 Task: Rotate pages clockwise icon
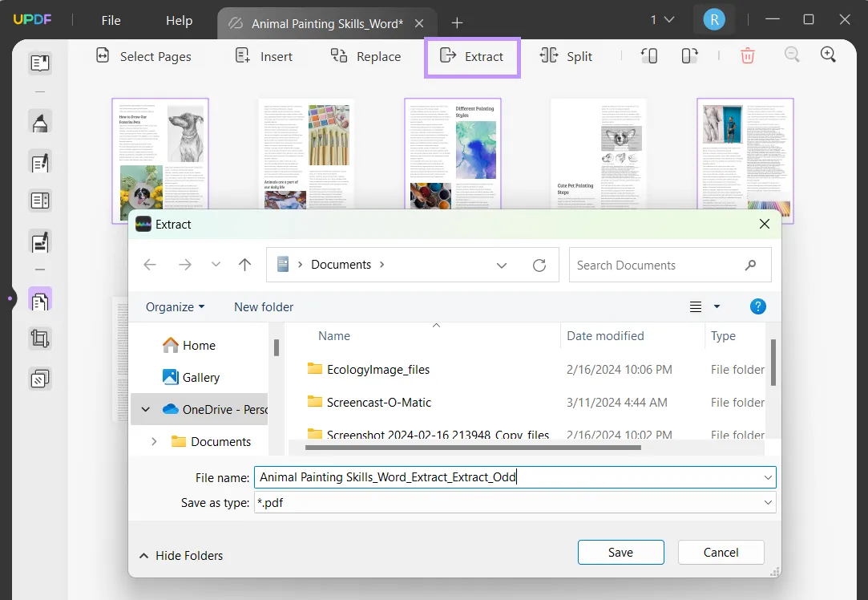pos(689,56)
